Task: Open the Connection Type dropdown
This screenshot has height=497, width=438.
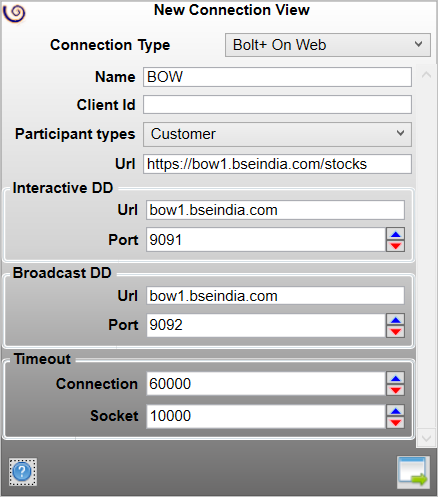Action: 328,45
